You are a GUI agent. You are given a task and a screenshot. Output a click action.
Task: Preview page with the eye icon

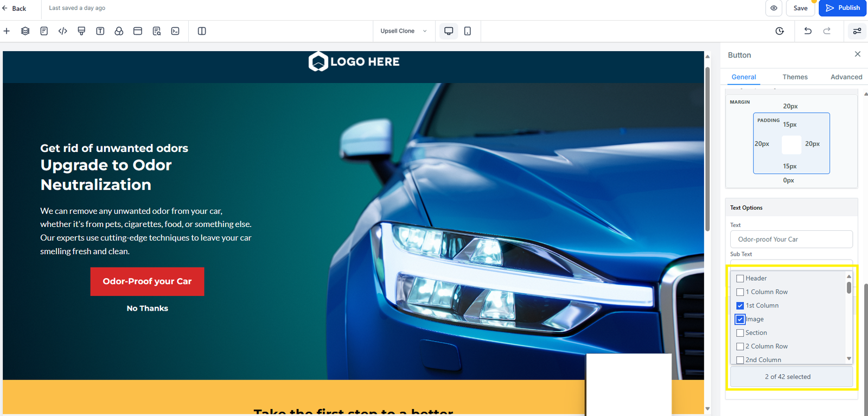coord(774,8)
